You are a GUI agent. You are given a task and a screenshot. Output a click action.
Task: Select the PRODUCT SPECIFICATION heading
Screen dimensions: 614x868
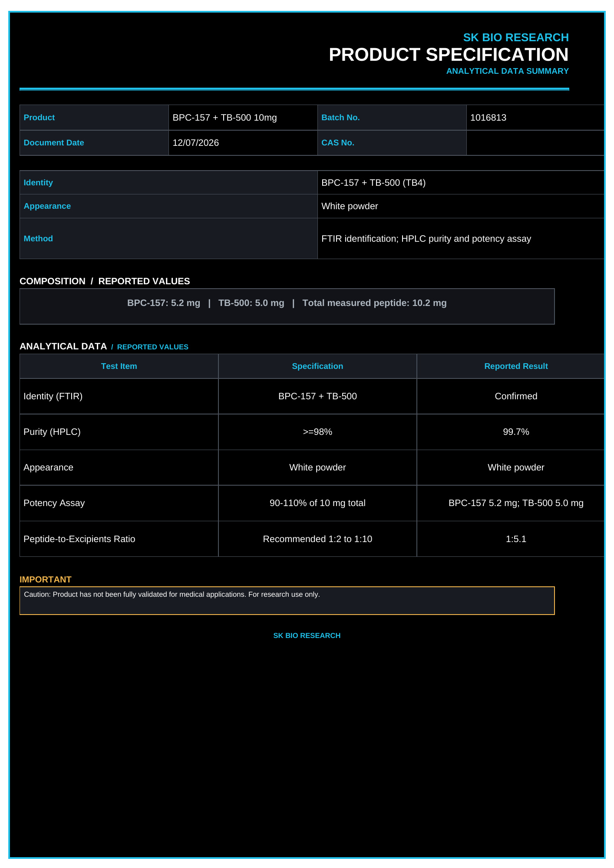click(449, 55)
